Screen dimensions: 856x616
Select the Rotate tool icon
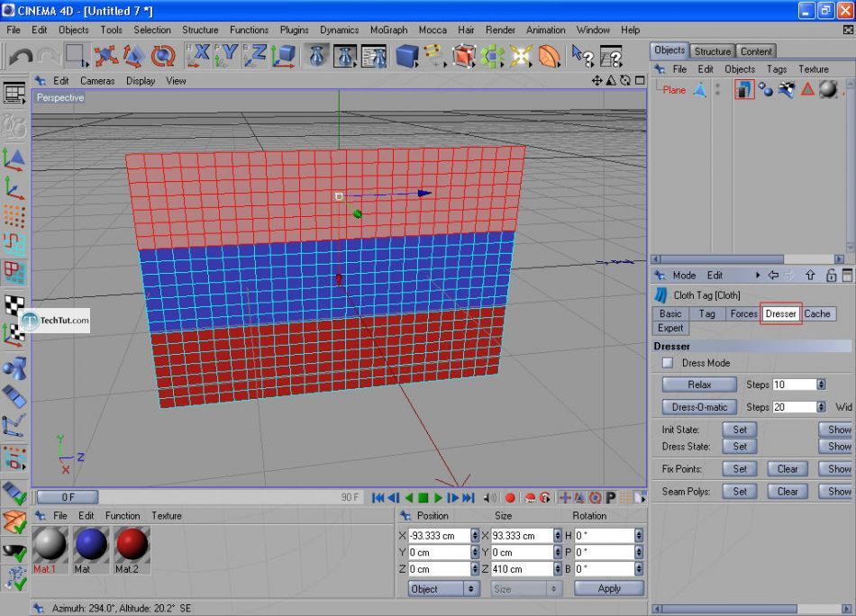coord(163,56)
